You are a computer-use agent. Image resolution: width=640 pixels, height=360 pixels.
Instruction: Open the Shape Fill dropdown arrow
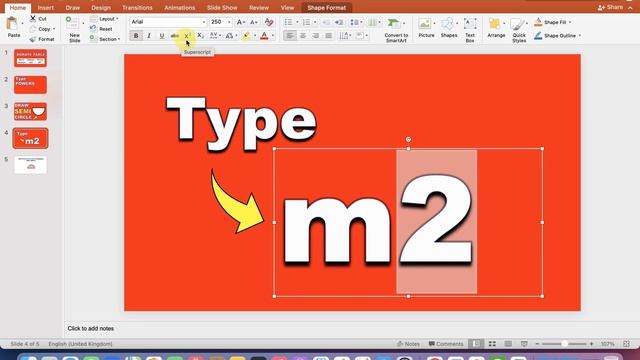coord(570,22)
